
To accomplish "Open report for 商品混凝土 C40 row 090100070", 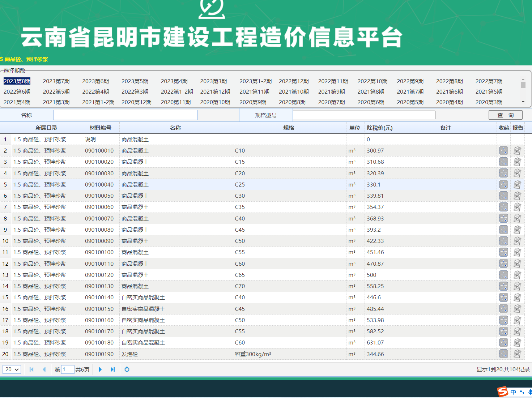I will tap(517, 218).
